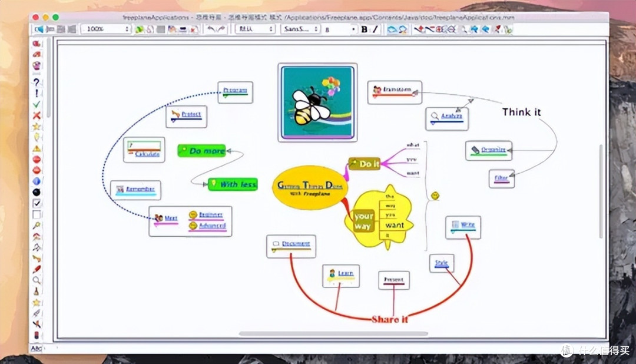Select the green check mark icon
This screenshot has height=364, width=636.
point(37,104)
